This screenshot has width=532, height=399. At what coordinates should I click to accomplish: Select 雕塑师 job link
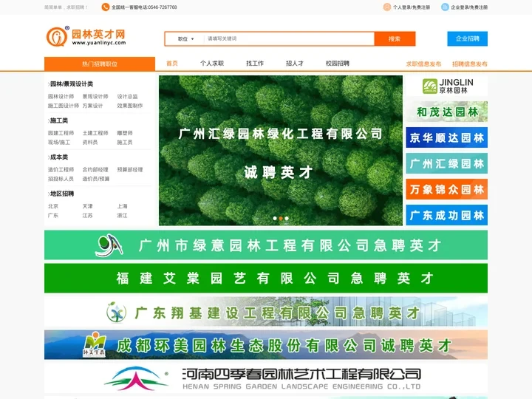[125, 133]
